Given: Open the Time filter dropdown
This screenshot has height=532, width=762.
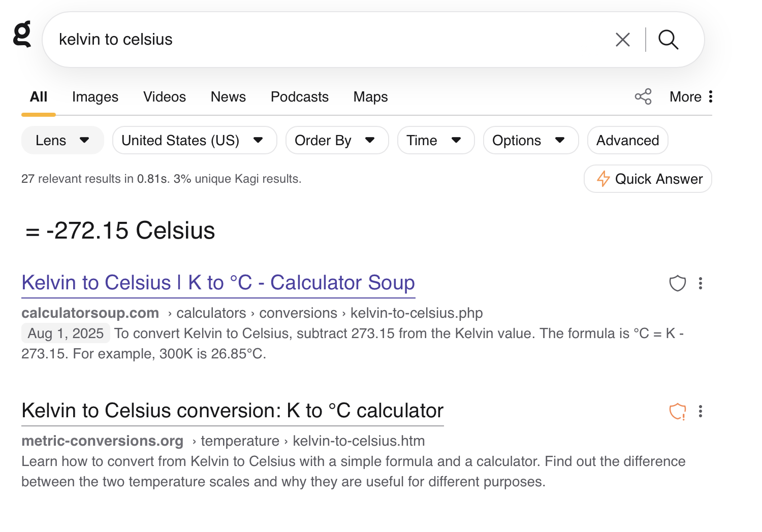Looking at the screenshot, I should 435,140.
